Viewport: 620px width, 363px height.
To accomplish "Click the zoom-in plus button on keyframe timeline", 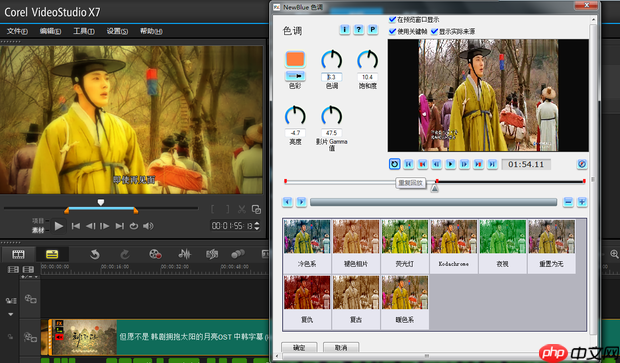I will click(582, 202).
